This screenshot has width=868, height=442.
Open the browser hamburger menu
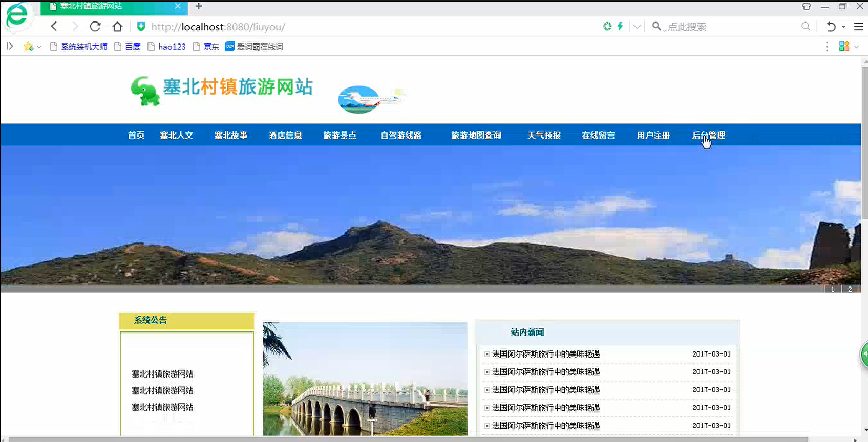point(859,26)
